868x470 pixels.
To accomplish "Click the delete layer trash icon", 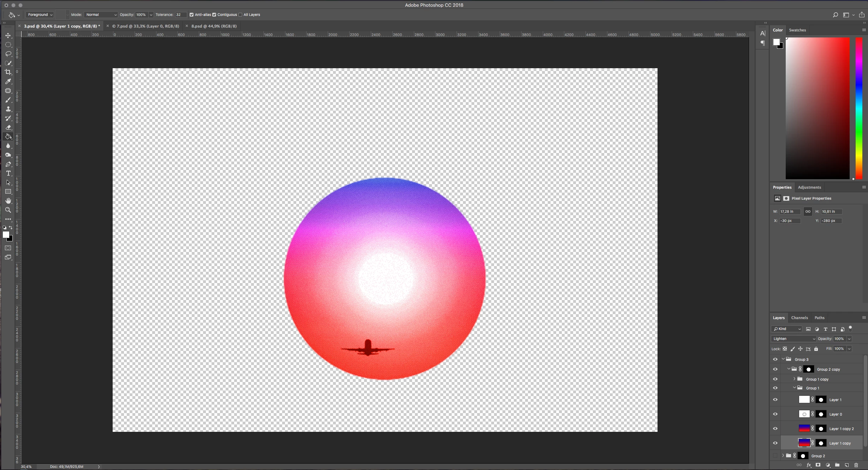I will tap(856, 465).
